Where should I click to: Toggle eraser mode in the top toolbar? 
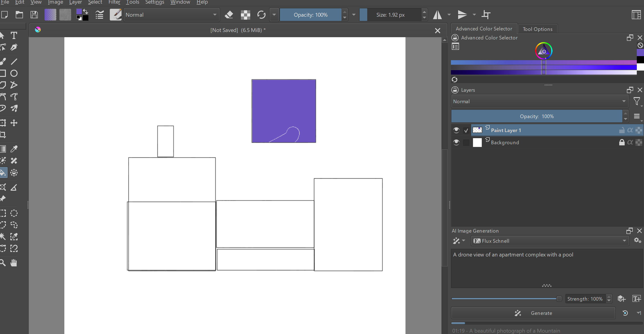229,15
